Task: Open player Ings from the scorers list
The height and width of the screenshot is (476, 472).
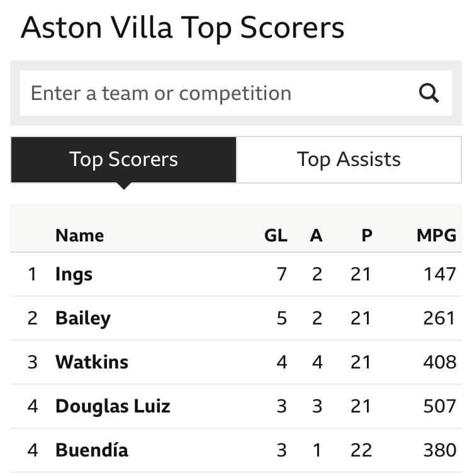Action: click(x=74, y=274)
